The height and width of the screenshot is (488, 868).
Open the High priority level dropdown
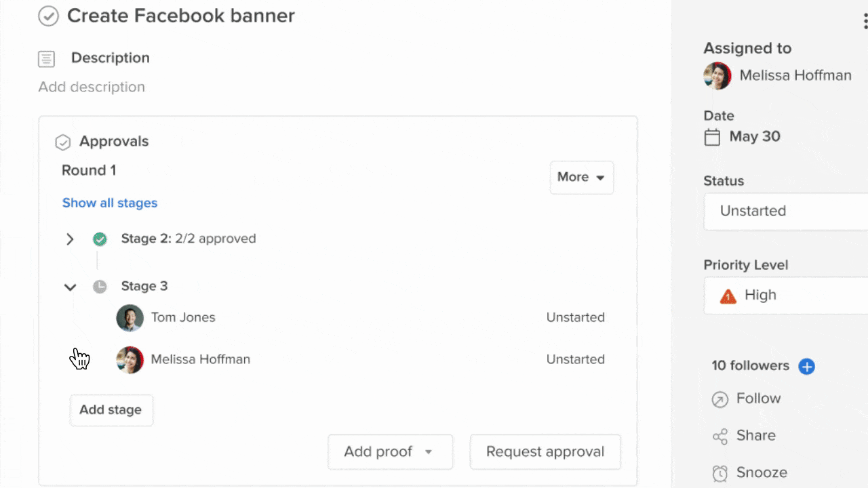coord(785,296)
